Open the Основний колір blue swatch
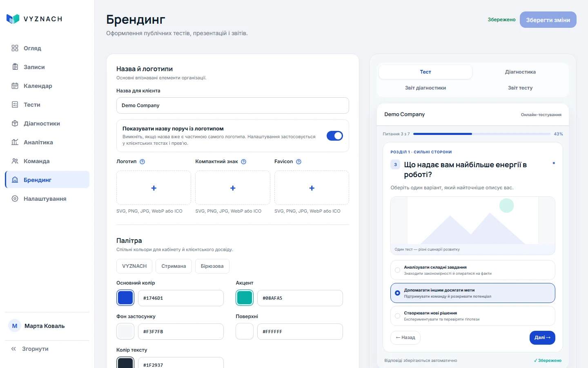Screen dimensions: 588x368 point(125,298)
